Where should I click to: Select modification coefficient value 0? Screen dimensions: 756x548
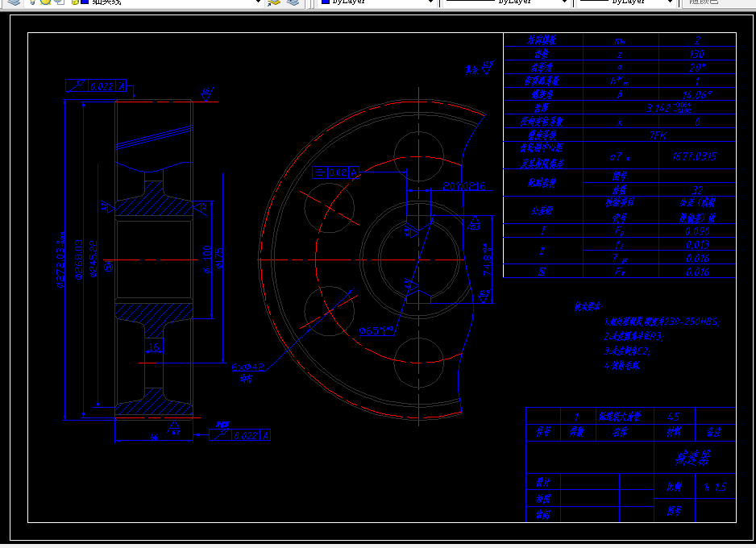pyautogui.click(x=697, y=122)
